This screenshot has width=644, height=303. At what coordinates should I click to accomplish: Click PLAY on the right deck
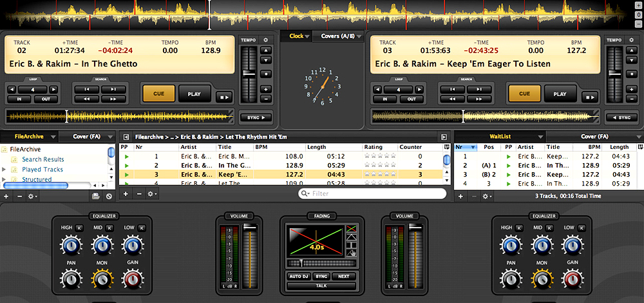point(560,93)
